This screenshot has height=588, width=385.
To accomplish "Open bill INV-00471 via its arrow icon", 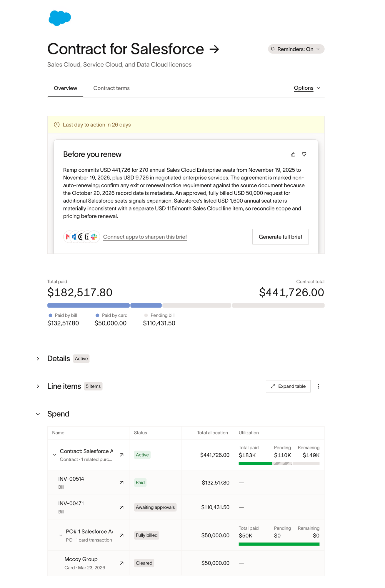I will (122, 507).
